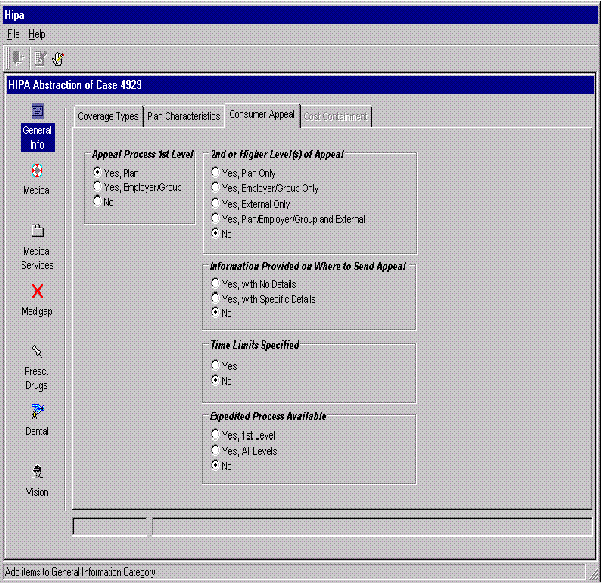Viewport: 601px width, 584px height.
Task: Open the Vision category icon
Action: coord(37,472)
